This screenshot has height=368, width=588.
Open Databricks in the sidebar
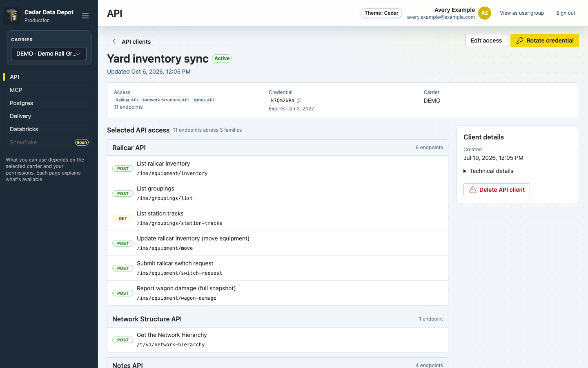(49, 129)
